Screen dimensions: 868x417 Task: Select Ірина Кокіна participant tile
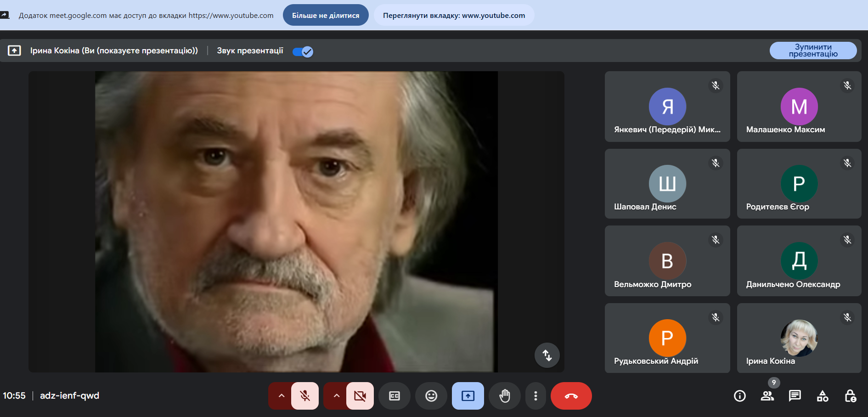[x=799, y=338]
